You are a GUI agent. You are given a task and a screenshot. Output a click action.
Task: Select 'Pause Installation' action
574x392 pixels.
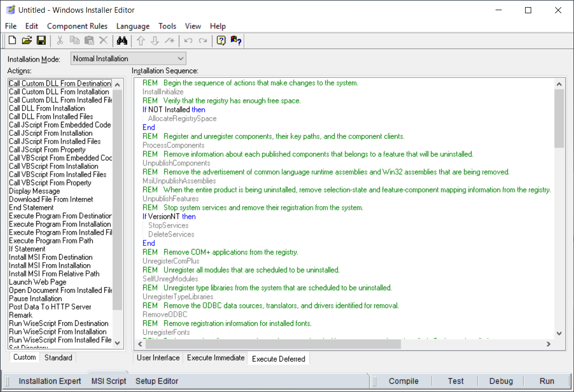(36, 298)
